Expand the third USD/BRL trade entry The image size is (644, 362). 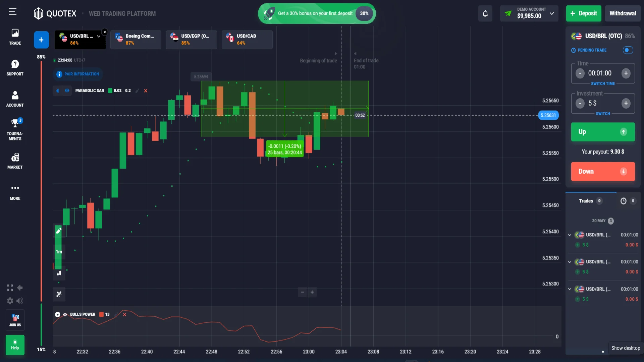tap(570, 289)
